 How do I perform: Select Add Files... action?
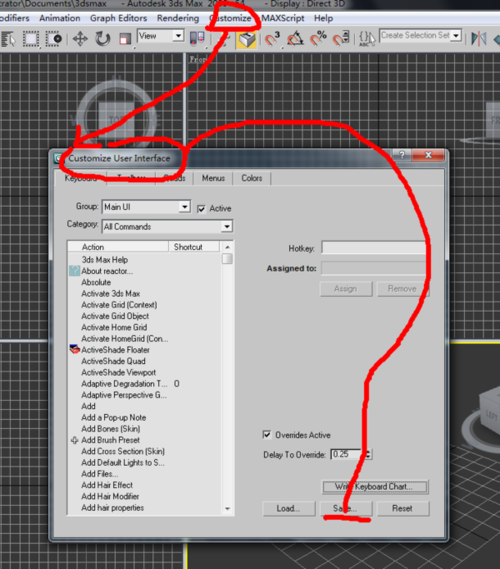99,474
